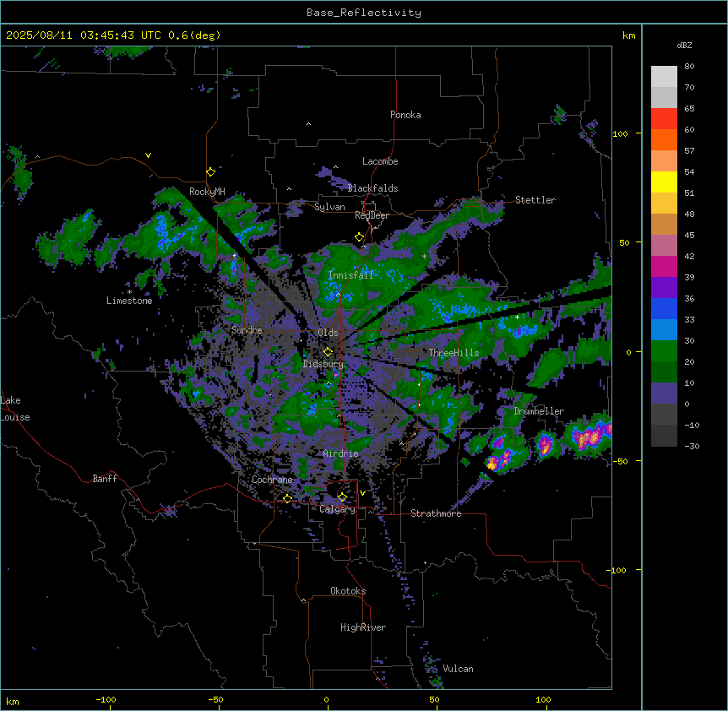
Task: Click the Vulcan city label
Action: (459, 669)
